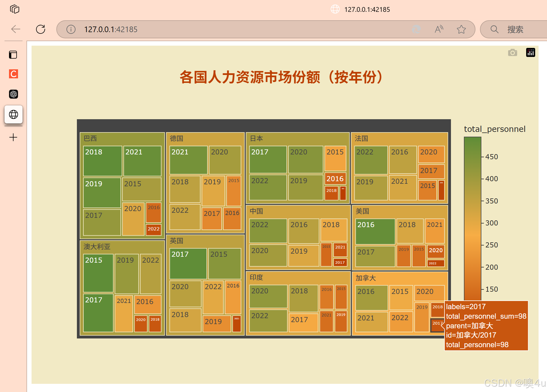Click the Plotly logo icon

tap(530, 52)
